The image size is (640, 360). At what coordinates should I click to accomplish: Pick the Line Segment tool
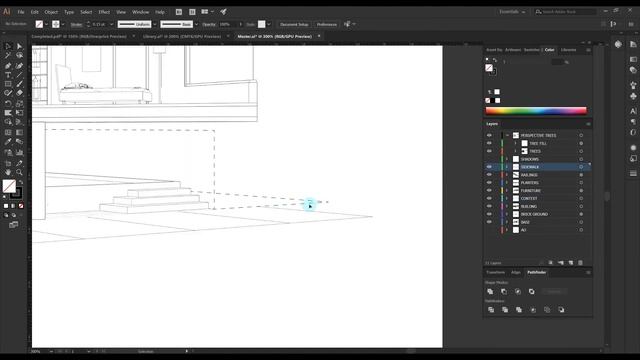(x=19, y=75)
